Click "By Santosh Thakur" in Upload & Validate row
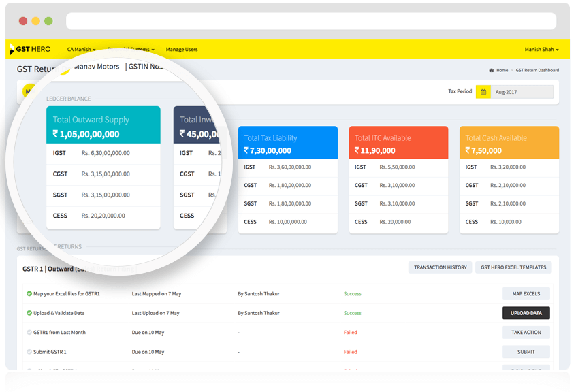576x392 pixels. [x=259, y=313]
